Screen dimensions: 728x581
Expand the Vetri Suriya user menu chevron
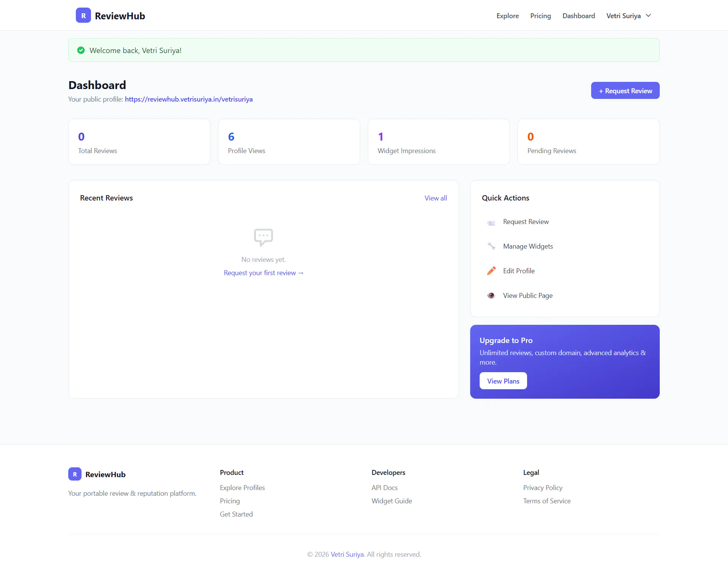[648, 16]
